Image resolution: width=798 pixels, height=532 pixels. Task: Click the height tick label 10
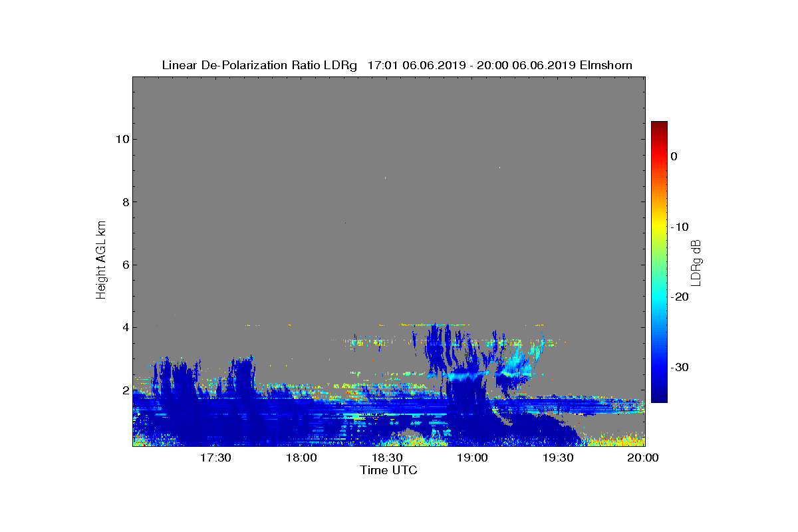pyautogui.click(x=122, y=139)
